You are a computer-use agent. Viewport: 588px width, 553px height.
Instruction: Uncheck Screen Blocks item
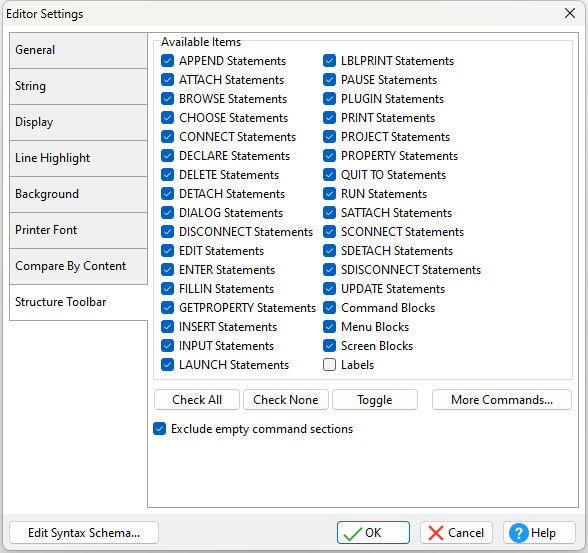(x=329, y=346)
